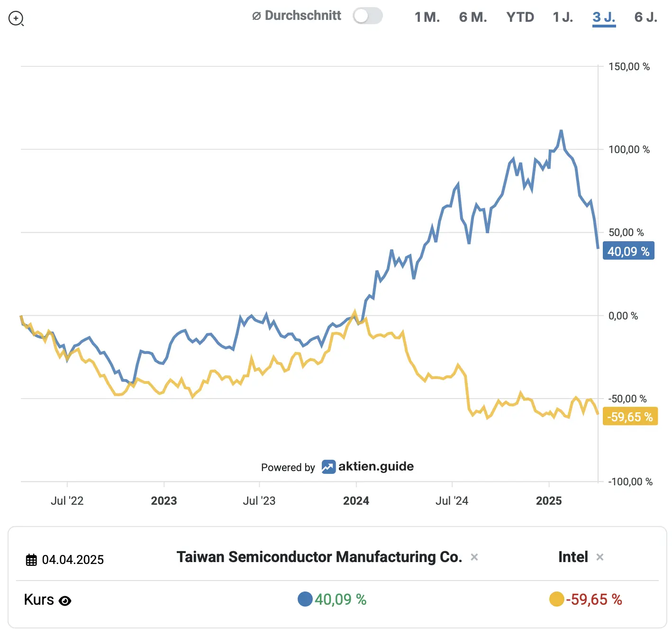Click the 04.04.2025 date text
The image size is (672, 636).
[73, 560]
